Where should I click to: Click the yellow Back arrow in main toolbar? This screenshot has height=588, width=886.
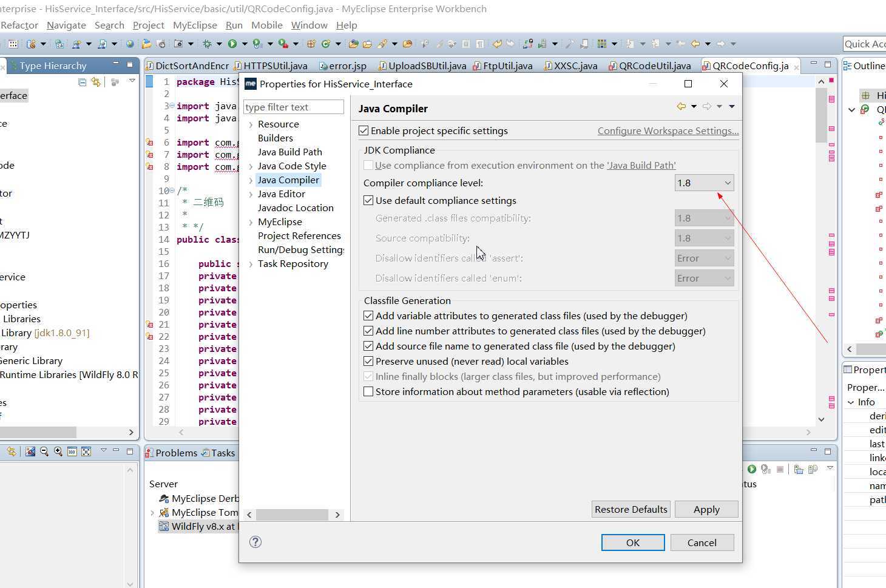click(x=695, y=44)
